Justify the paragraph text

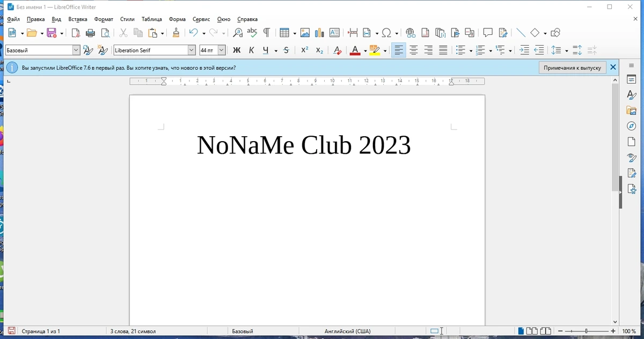(x=443, y=50)
